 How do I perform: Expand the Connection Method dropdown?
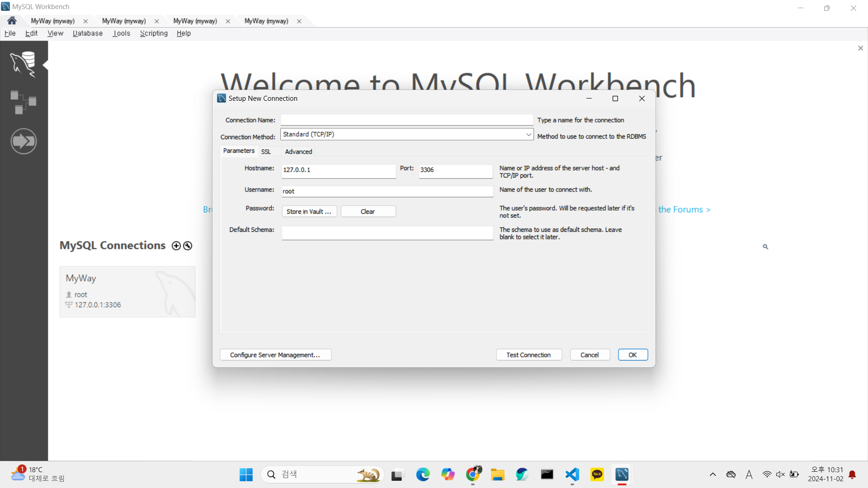(528, 135)
